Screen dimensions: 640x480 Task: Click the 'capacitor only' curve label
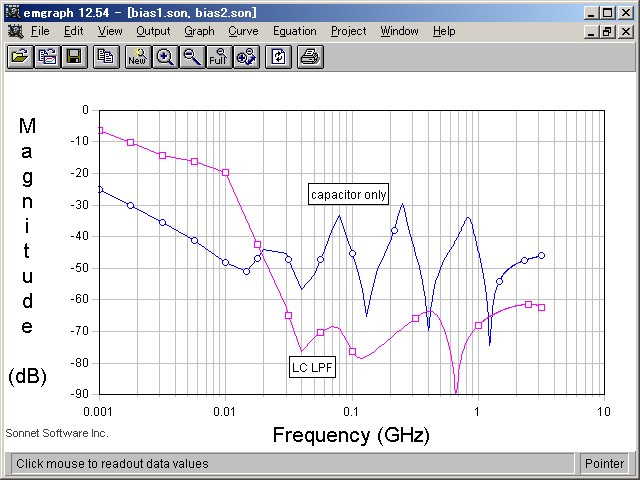[x=348, y=194]
